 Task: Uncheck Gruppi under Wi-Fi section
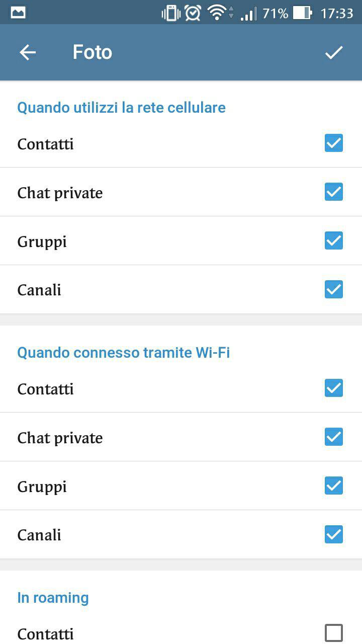pyautogui.click(x=334, y=486)
